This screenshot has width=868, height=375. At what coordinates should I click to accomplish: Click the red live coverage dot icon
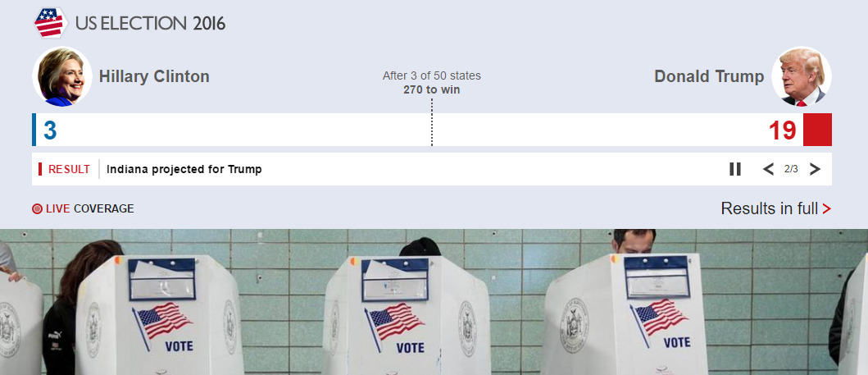[x=37, y=208]
